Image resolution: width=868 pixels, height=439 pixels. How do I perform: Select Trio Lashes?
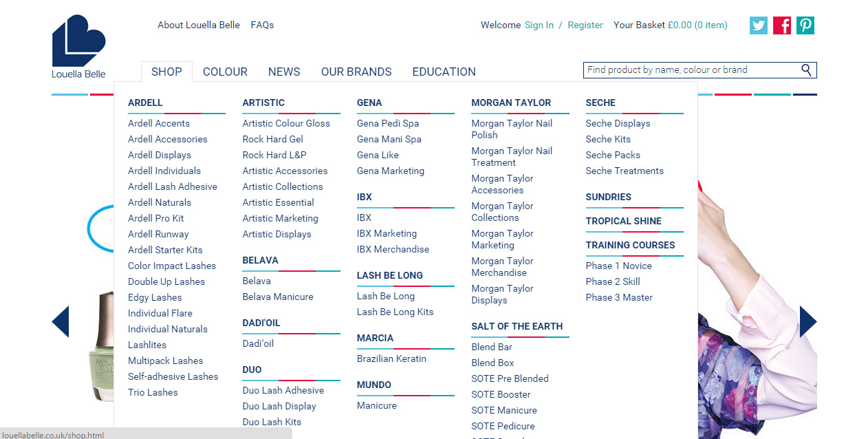coord(153,392)
